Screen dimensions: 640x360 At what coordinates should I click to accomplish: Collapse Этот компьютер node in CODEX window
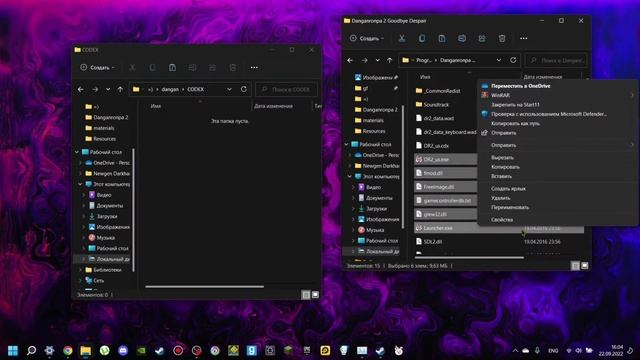(x=80, y=184)
